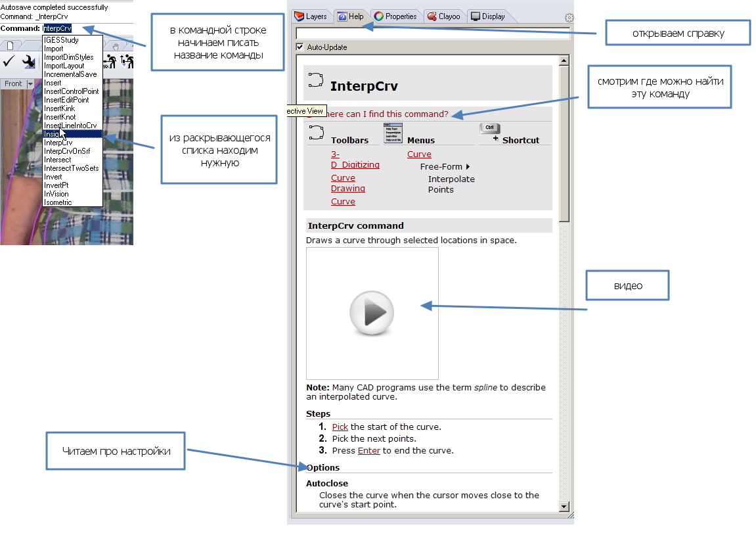The image size is (756, 535).
Task: Click the help panel search field
Action: (x=432, y=34)
